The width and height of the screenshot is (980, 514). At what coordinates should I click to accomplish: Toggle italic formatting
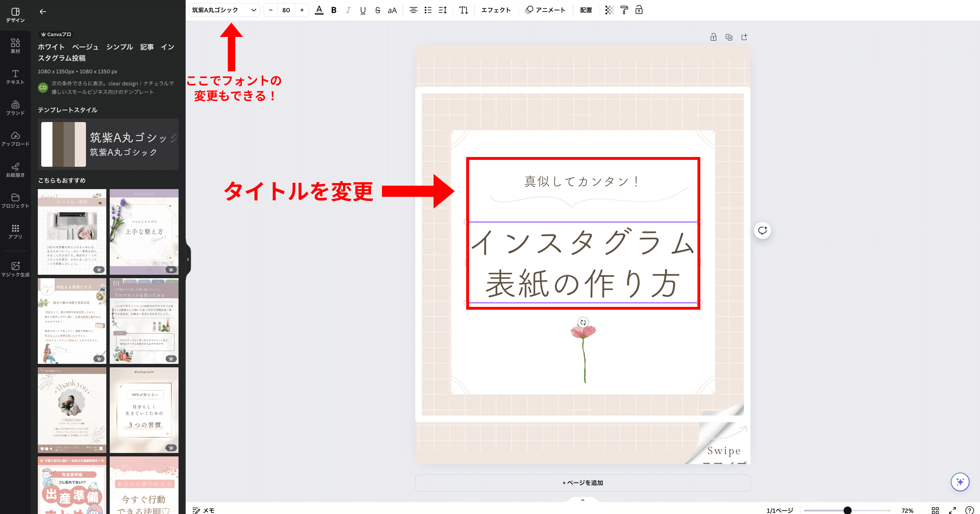click(x=348, y=10)
